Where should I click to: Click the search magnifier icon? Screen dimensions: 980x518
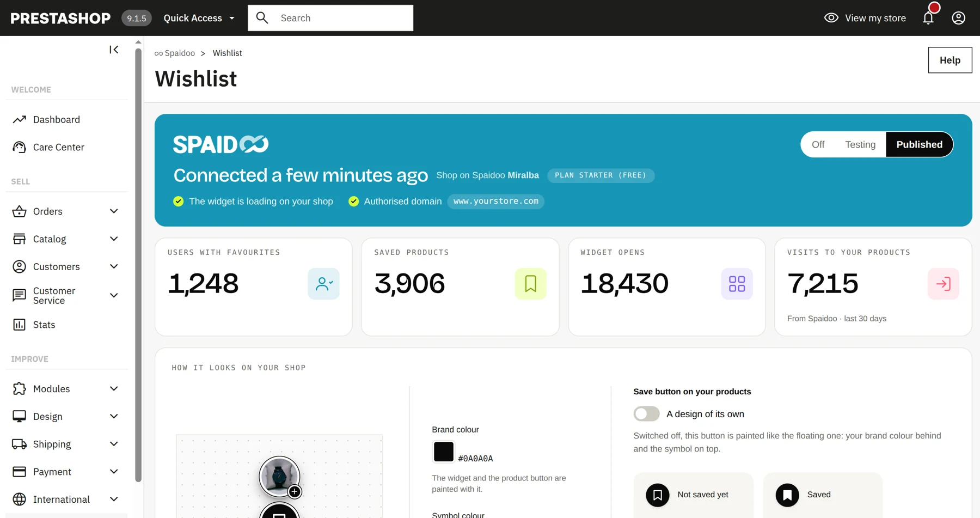pos(262,18)
